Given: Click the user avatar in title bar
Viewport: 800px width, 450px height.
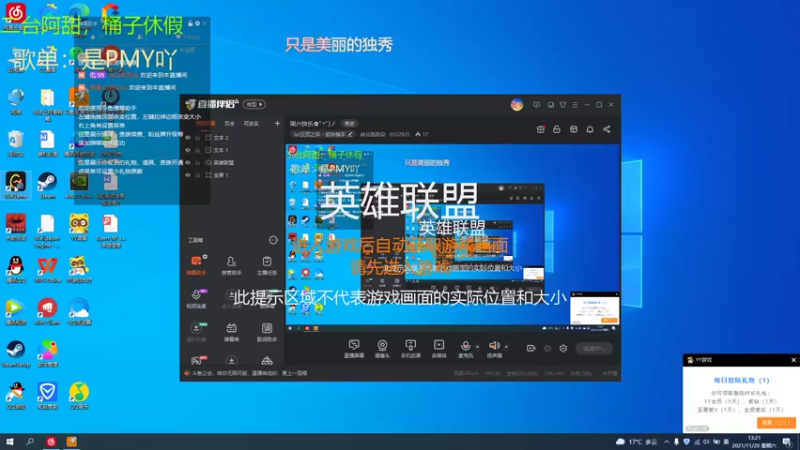Looking at the screenshot, I should (x=517, y=105).
